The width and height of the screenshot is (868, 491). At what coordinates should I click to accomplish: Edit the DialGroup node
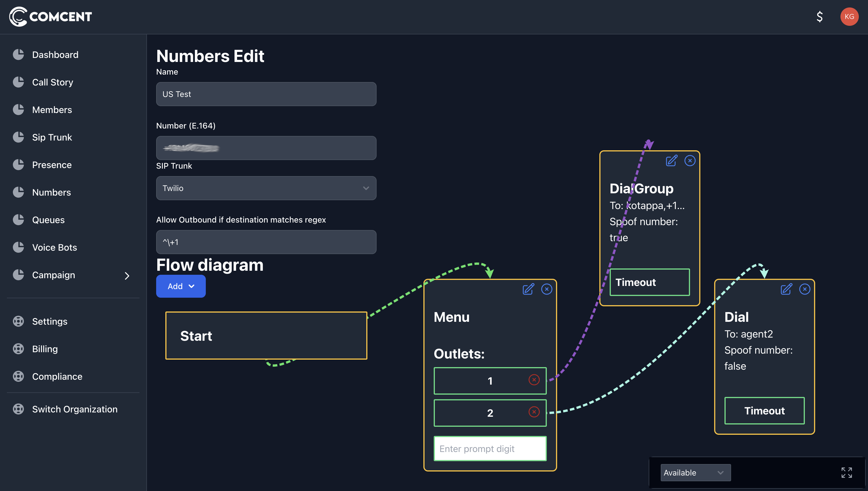coord(672,161)
